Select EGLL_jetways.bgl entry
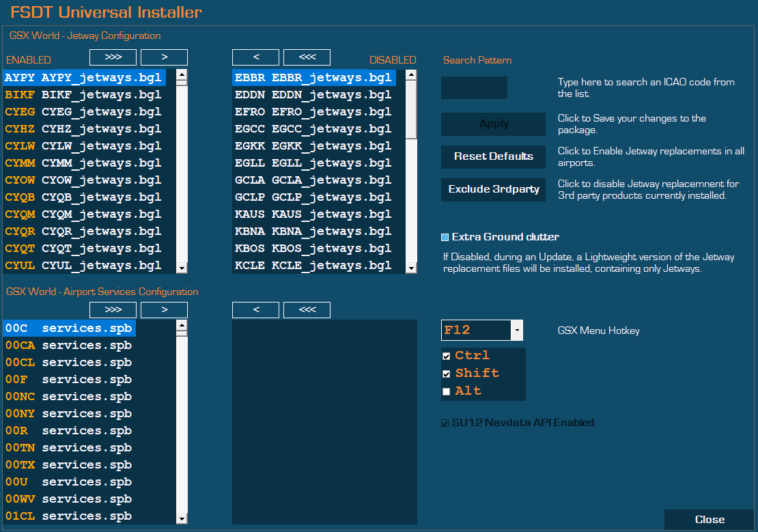 pyautogui.click(x=314, y=163)
